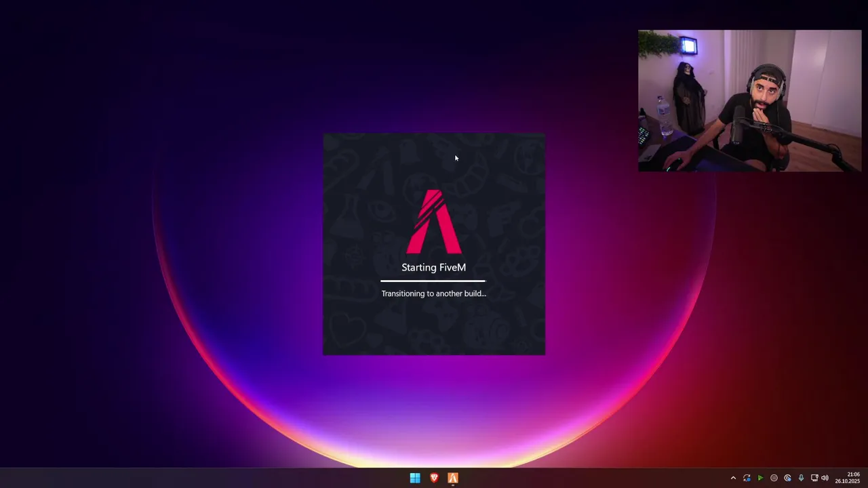Click the loading progress bar
This screenshot has height=488, width=868.
pos(433,281)
